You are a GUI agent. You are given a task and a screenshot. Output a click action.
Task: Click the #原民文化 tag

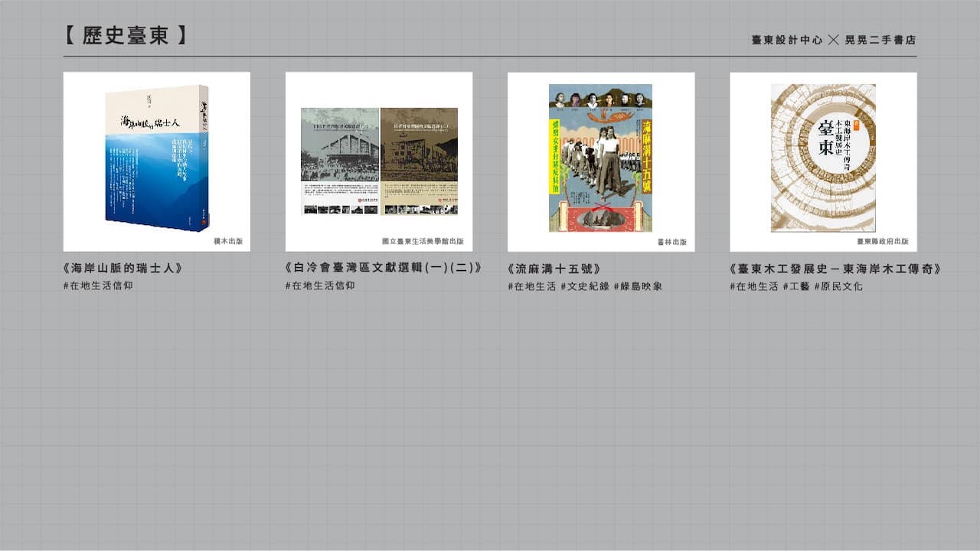pyautogui.click(x=838, y=286)
